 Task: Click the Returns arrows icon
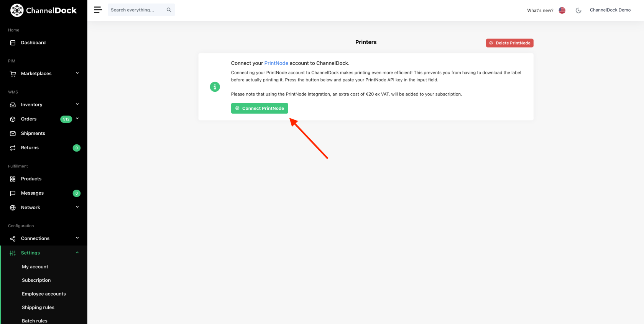click(x=13, y=148)
